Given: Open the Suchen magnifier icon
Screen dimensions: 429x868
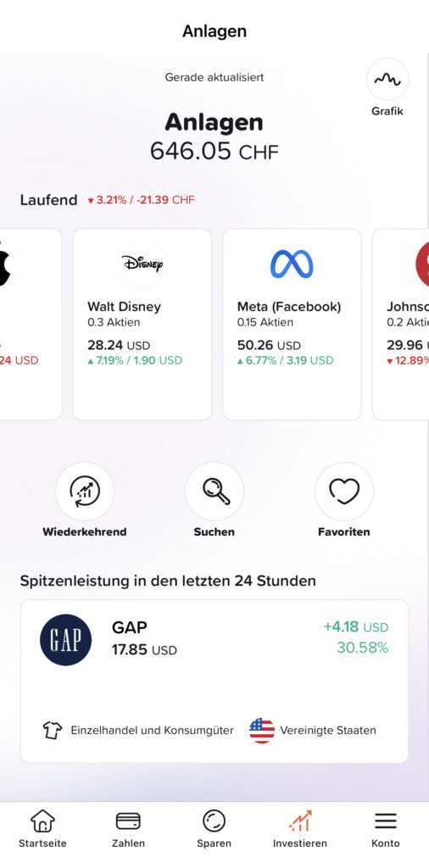Looking at the screenshot, I should 214,491.
